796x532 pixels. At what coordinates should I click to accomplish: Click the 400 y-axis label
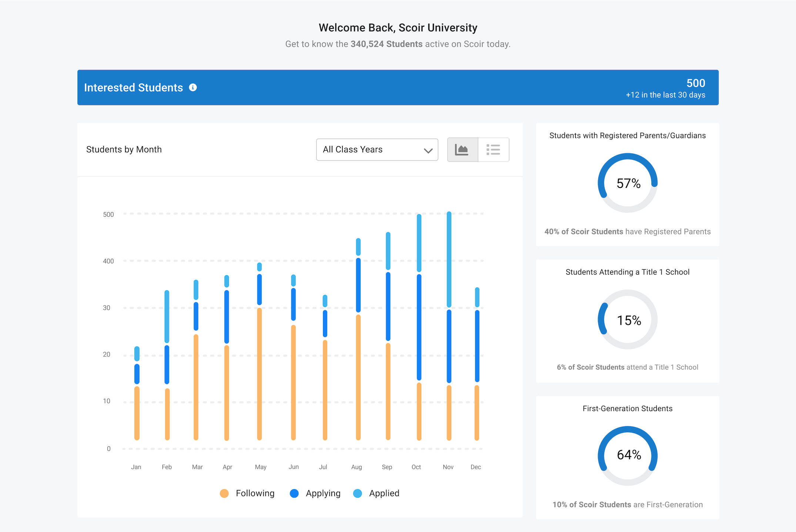[108, 261]
